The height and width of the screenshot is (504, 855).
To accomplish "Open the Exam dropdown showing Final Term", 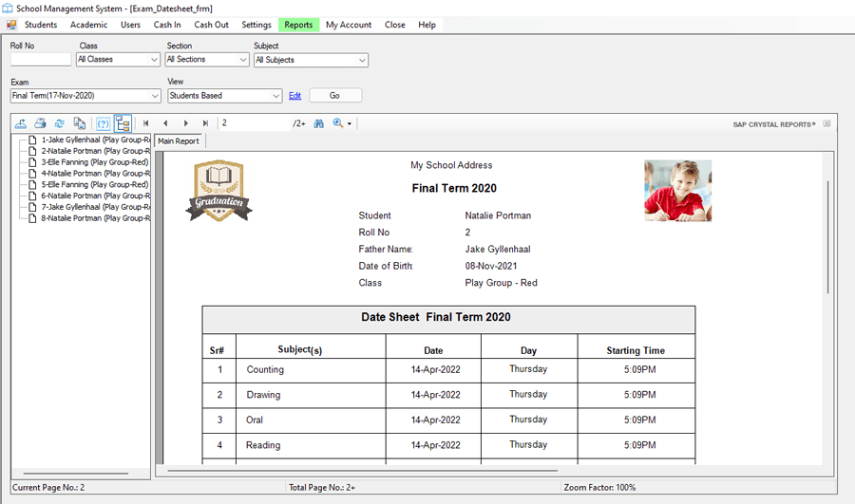I will [x=85, y=96].
